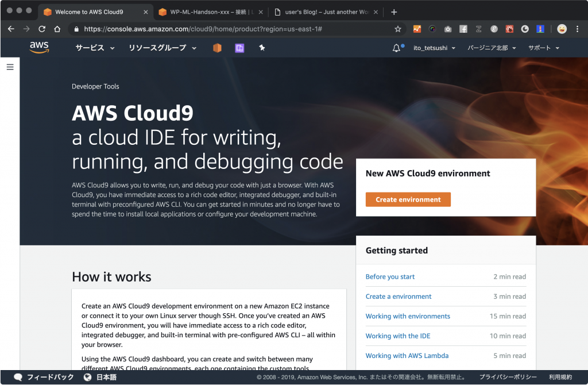Image resolution: width=588 pixels, height=385 pixels.
Task: Click the browser forward arrow
Action: pos(26,29)
